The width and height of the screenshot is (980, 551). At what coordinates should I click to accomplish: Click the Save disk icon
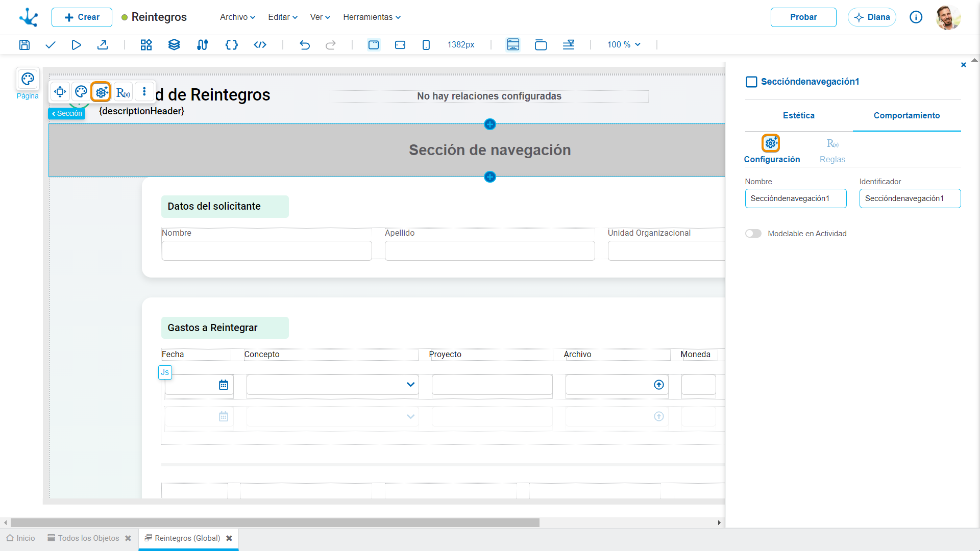(x=24, y=45)
